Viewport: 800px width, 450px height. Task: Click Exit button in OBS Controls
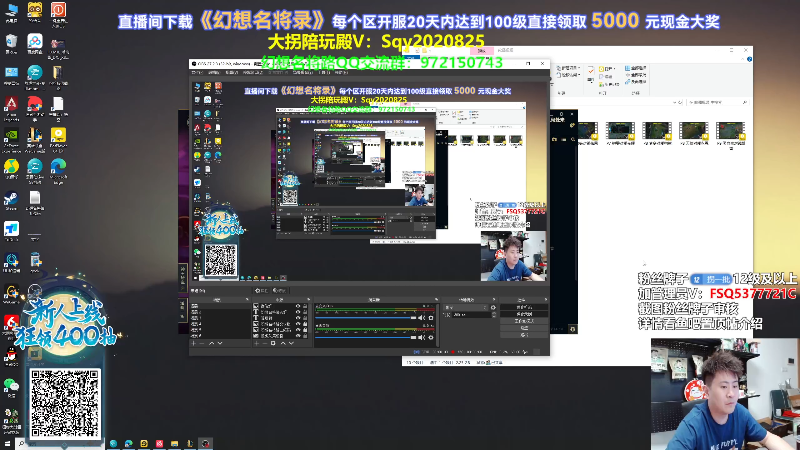[524, 335]
